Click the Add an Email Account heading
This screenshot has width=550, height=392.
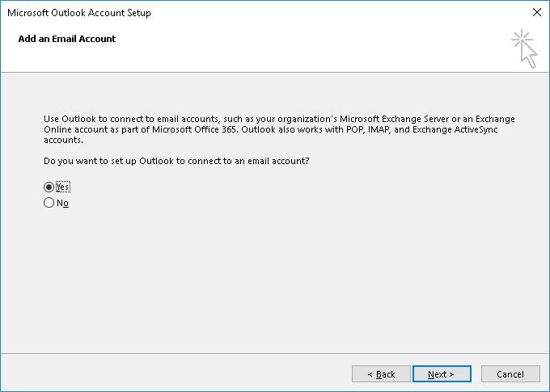(67, 39)
